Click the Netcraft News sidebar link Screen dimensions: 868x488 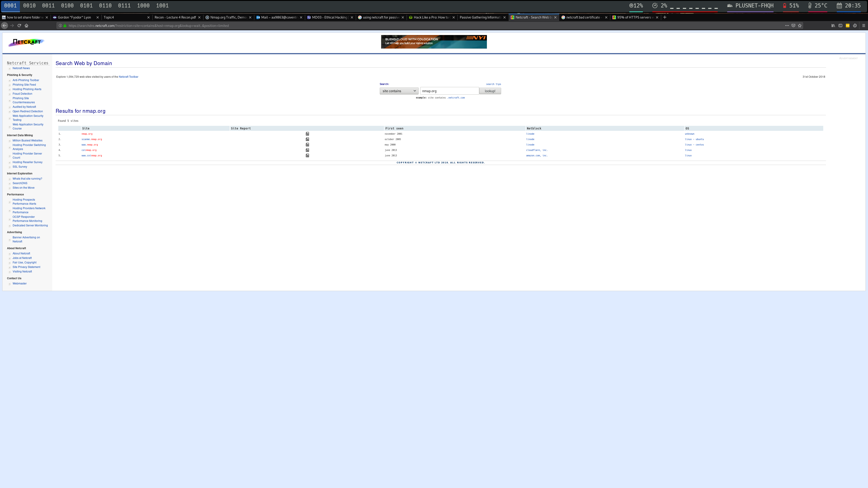click(x=21, y=68)
